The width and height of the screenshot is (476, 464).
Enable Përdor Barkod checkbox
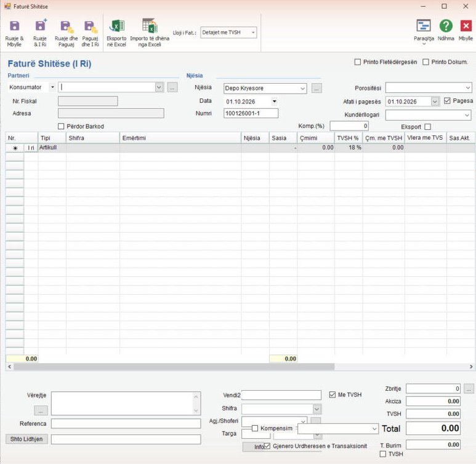point(61,126)
